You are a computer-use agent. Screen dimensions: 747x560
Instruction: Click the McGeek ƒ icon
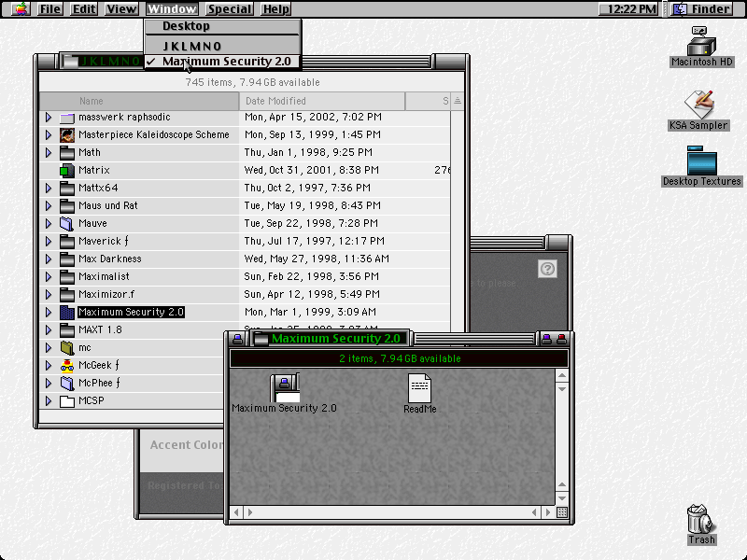pyautogui.click(x=67, y=365)
